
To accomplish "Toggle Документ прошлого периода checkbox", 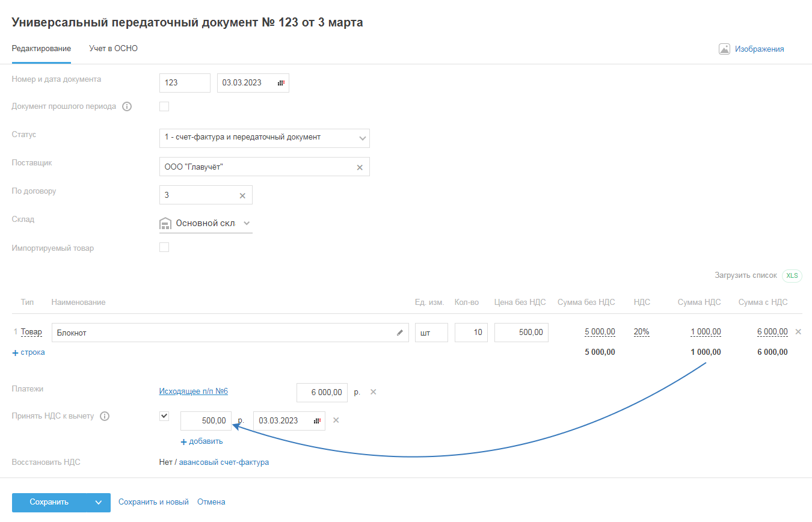I will point(164,106).
